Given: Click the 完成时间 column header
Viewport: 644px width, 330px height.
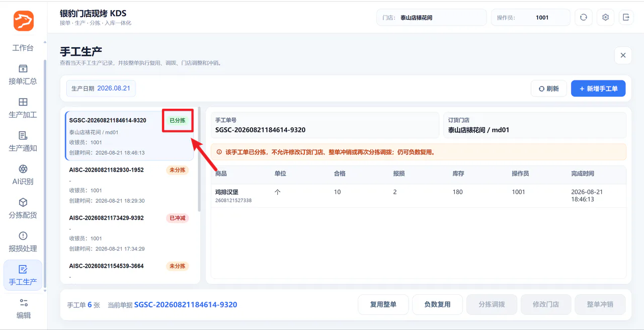Looking at the screenshot, I should coord(583,174).
